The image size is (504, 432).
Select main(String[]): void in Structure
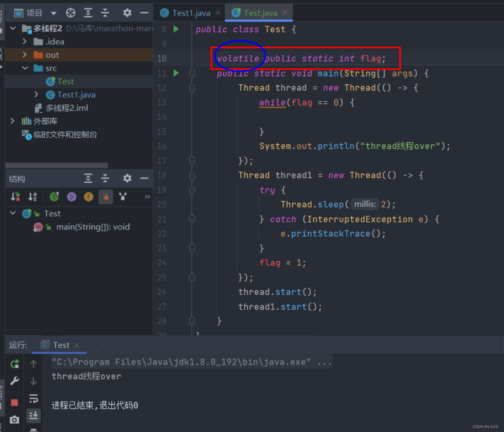point(93,227)
